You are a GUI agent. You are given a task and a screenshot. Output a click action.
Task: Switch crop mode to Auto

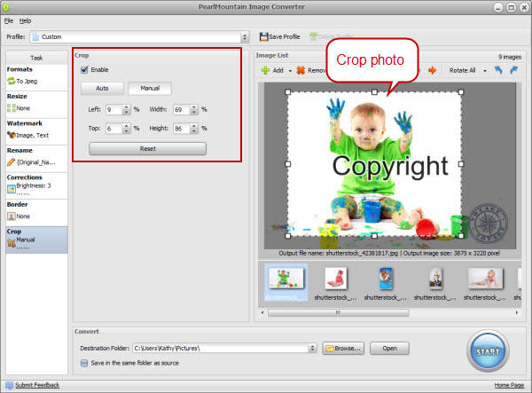(101, 89)
